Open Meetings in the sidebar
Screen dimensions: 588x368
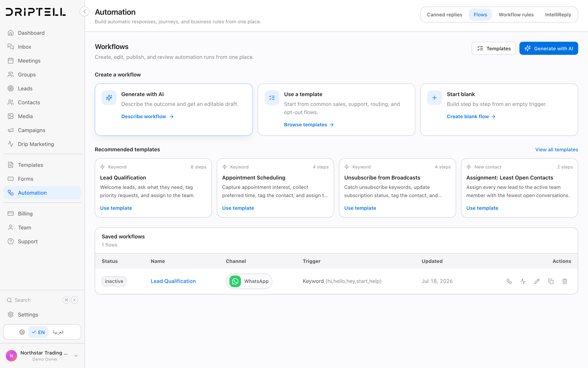pyautogui.click(x=42, y=61)
